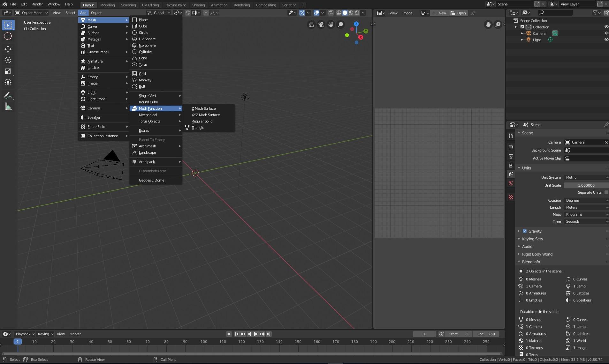Choose XYZ Math Surface from submenu
The image size is (609, 364).
coord(206,115)
